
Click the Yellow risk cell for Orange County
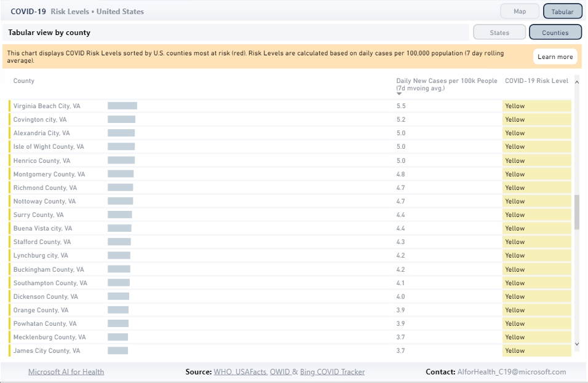point(536,310)
